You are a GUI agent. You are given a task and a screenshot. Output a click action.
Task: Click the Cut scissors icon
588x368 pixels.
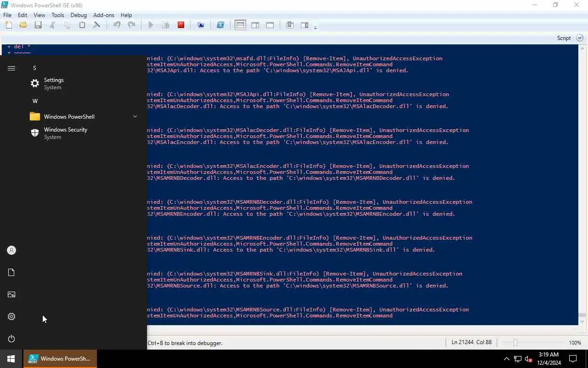click(x=52, y=25)
